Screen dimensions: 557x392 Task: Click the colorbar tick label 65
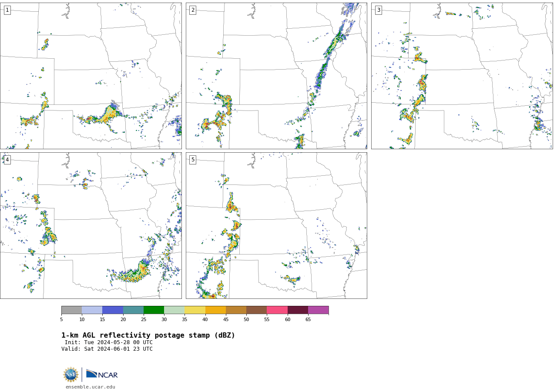coord(308,320)
